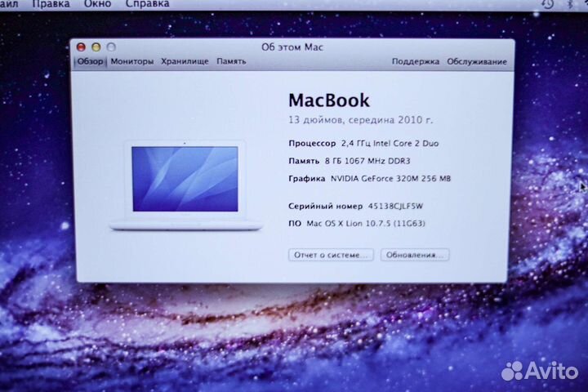The width and height of the screenshot is (588, 392).
Task: Minimize window with yellow button
Action: click(x=96, y=47)
